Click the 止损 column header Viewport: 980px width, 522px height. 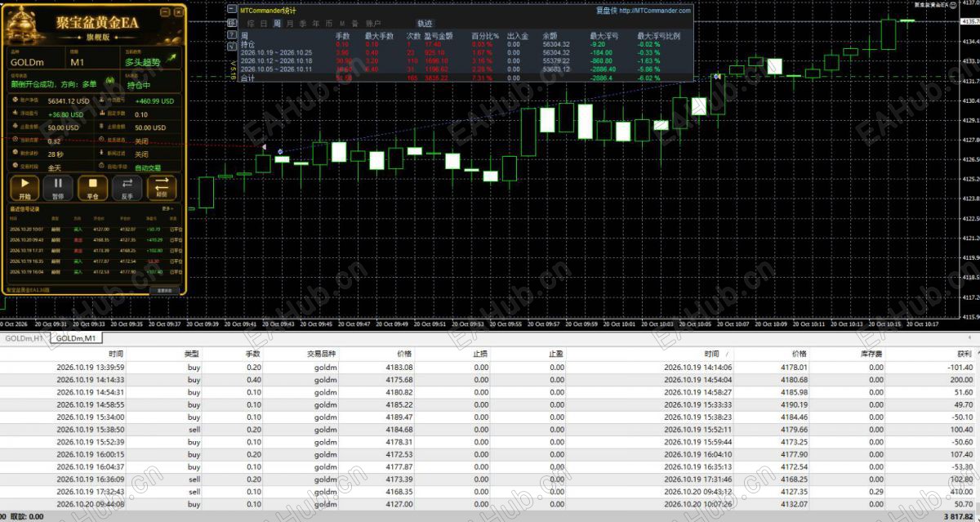click(x=481, y=354)
